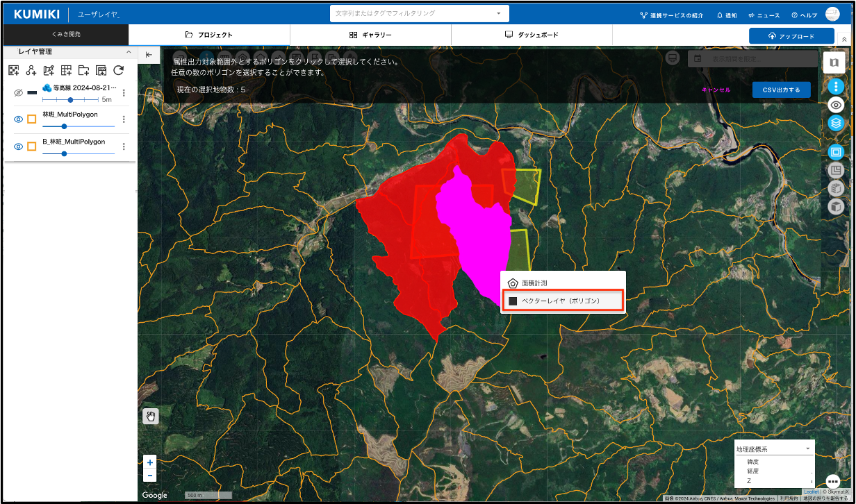Image resolution: width=856 pixels, height=504 pixels.
Task: Switch to the ギャラリー tab
Action: pos(370,35)
